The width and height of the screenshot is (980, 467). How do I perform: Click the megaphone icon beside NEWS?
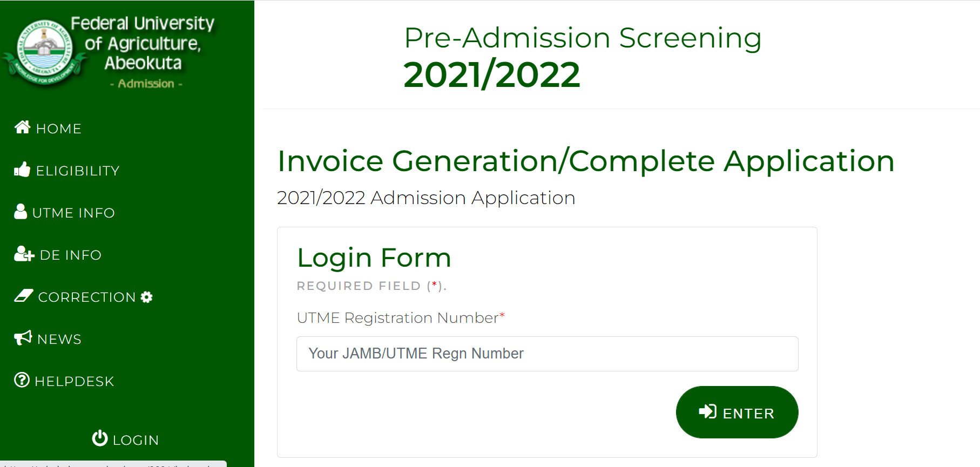(22, 338)
